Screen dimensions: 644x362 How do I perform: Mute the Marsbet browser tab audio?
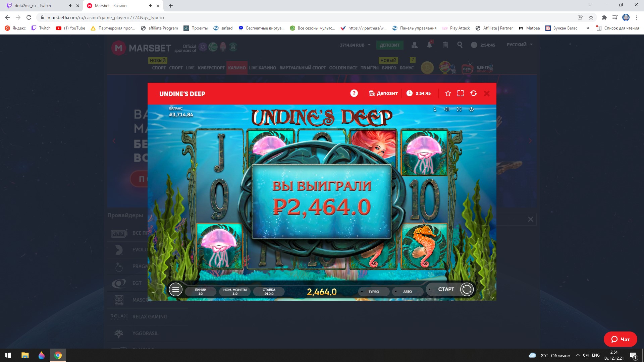click(x=151, y=6)
